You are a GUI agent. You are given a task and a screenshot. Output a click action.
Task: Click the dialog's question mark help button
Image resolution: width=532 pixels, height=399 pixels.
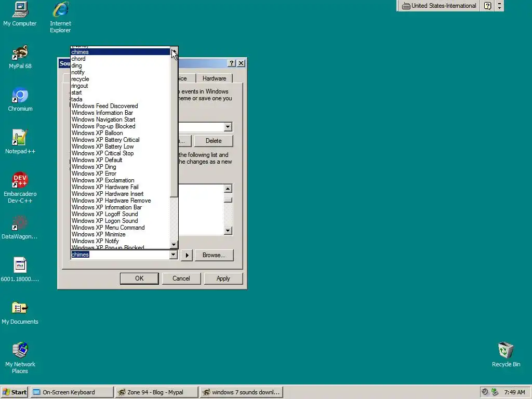(x=232, y=63)
